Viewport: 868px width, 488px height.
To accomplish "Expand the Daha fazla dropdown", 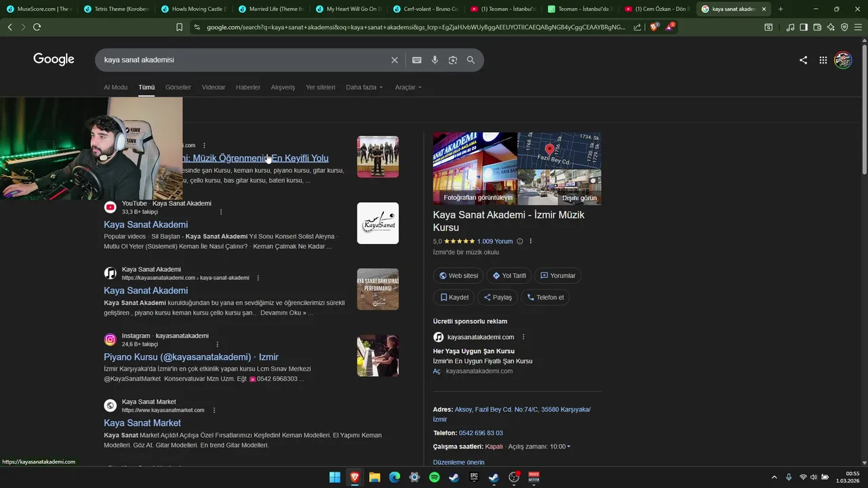I will point(364,87).
